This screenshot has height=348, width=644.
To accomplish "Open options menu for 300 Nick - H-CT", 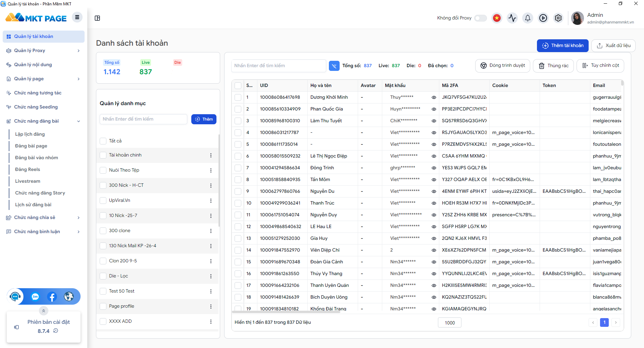I will click(211, 185).
